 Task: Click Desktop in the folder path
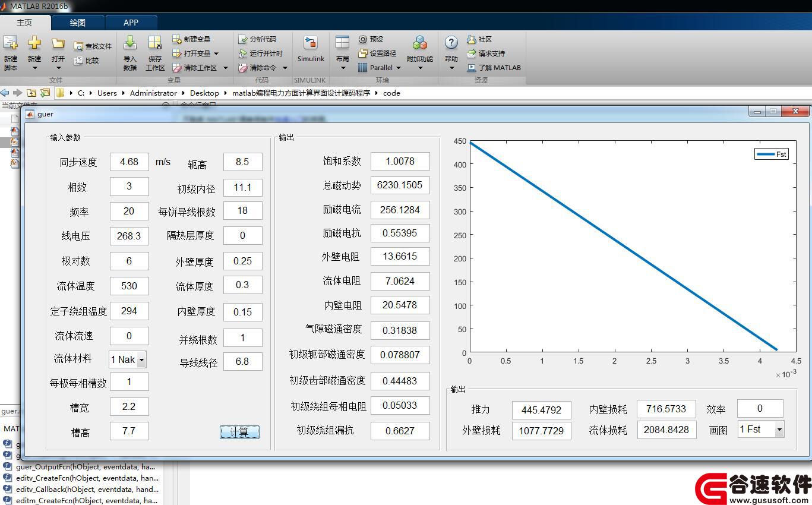click(x=204, y=93)
